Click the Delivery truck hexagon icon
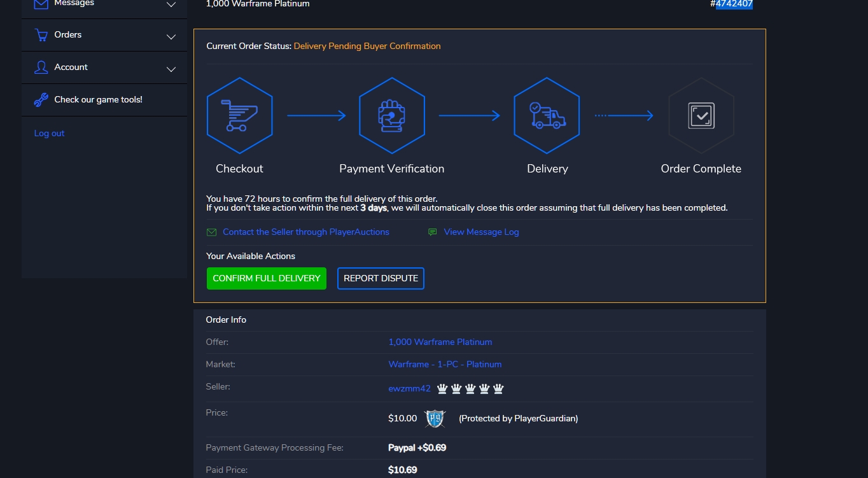 click(x=547, y=116)
